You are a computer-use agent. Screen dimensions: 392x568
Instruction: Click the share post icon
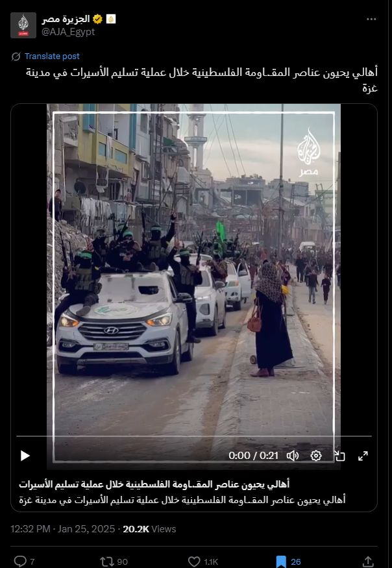click(368, 562)
